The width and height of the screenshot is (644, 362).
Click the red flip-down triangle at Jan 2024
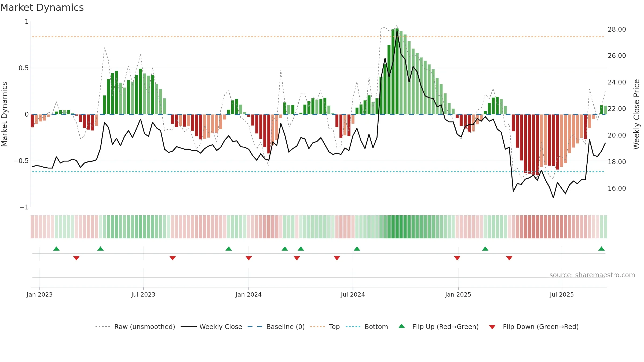(x=249, y=258)
